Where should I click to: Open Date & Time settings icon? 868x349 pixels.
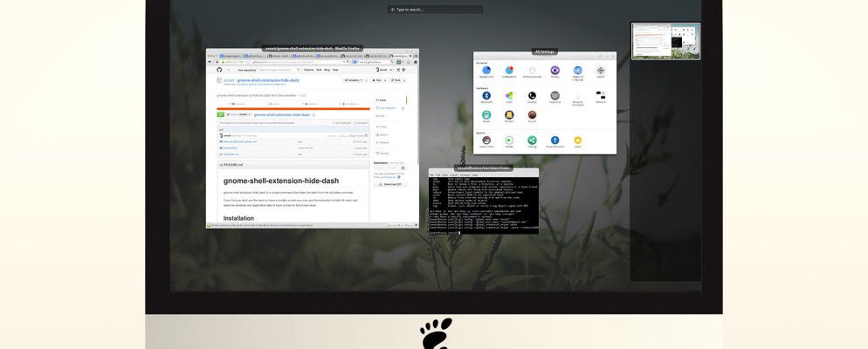click(x=486, y=142)
